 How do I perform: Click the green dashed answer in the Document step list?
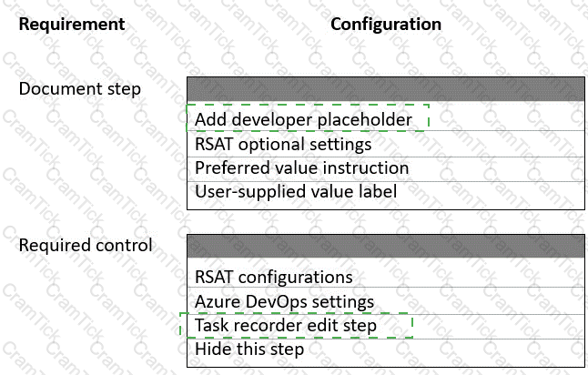pos(308,118)
